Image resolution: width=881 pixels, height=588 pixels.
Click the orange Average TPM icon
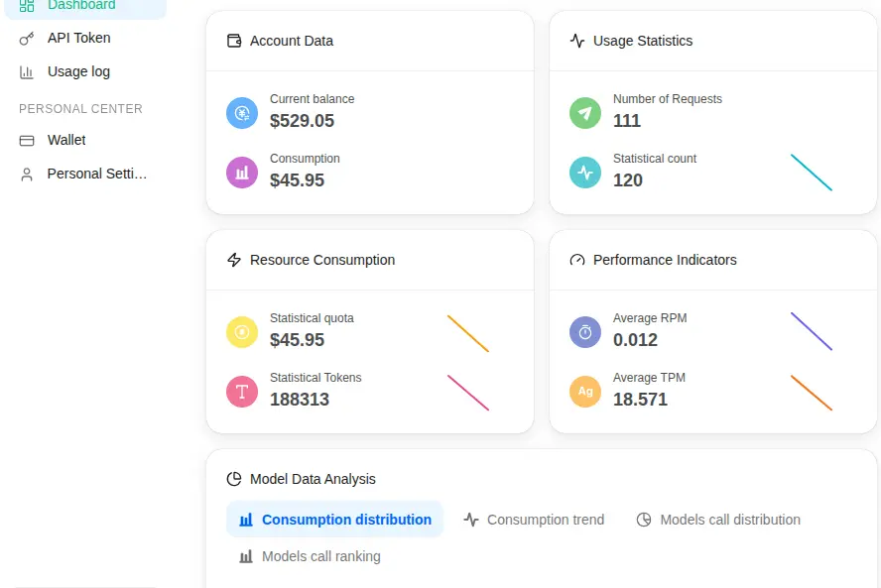pyautogui.click(x=585, y=392)
